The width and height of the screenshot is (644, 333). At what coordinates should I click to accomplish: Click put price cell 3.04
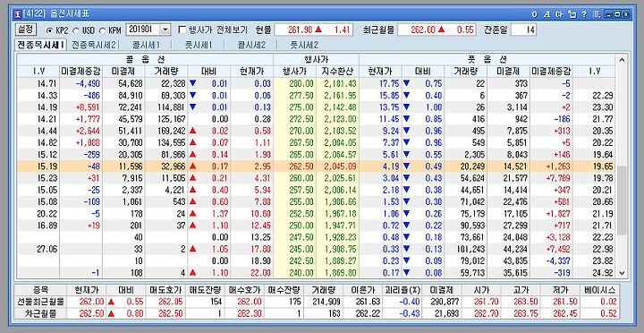380,178
